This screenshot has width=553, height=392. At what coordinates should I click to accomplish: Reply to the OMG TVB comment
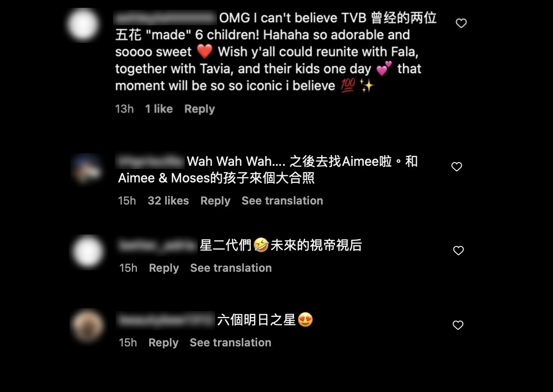[x=200, y=109]
